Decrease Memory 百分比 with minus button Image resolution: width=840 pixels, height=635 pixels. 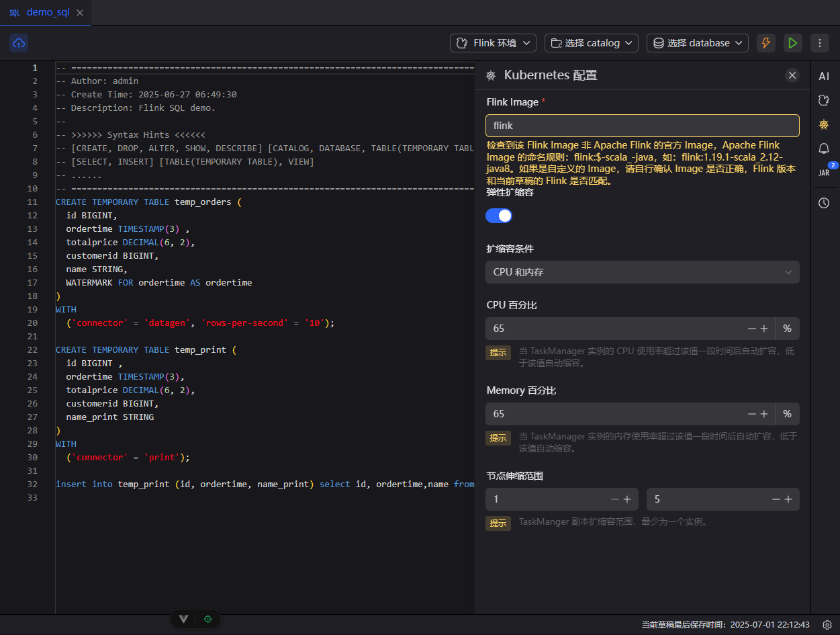[751, 414]
